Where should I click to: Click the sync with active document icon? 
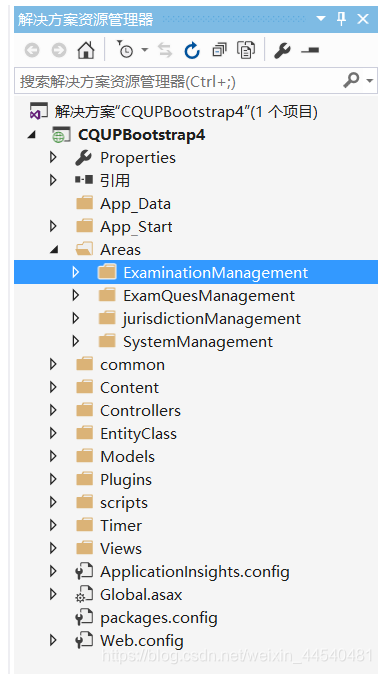click(x=165, y=51)
